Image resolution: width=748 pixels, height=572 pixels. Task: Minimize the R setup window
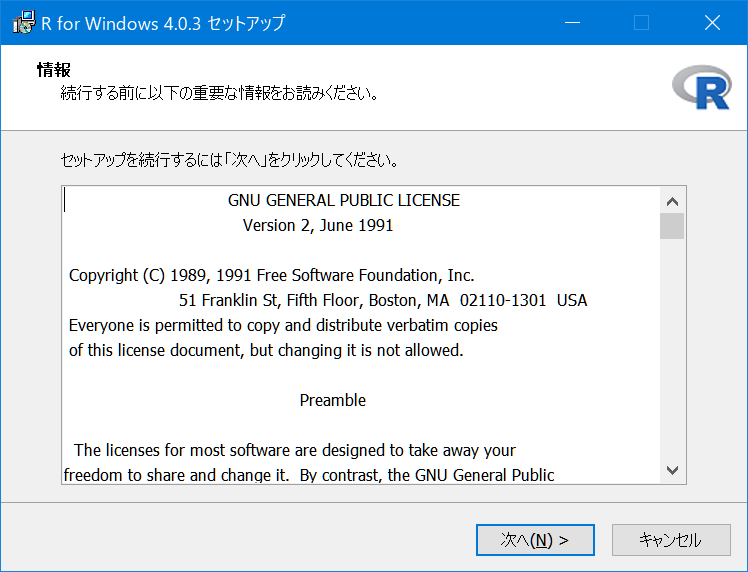[x=572, y=22]
